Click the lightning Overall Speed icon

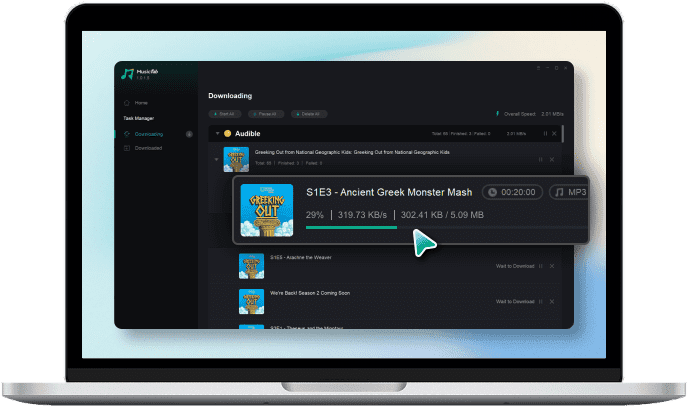(497, 114)
